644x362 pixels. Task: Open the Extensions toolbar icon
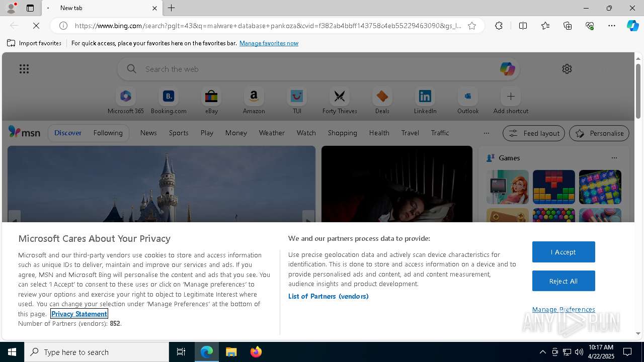click(499, 26)
